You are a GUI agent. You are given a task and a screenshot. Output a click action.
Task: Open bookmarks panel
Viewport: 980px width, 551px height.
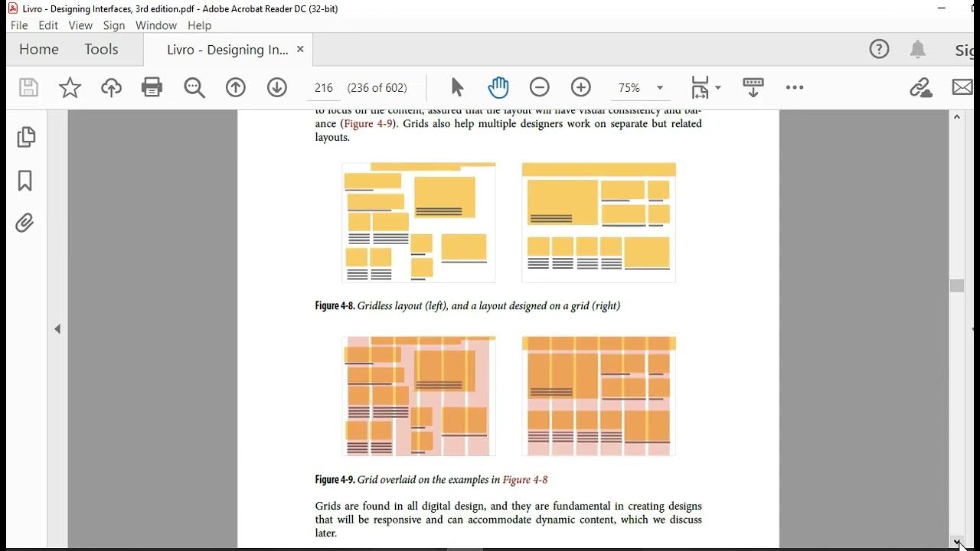coord(24,181)
